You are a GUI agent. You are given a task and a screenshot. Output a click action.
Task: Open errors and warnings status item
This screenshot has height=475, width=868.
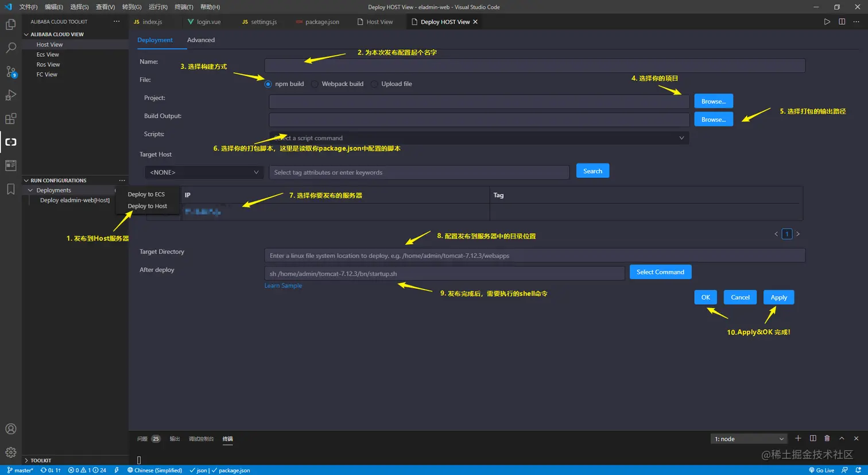coord(87,470)
